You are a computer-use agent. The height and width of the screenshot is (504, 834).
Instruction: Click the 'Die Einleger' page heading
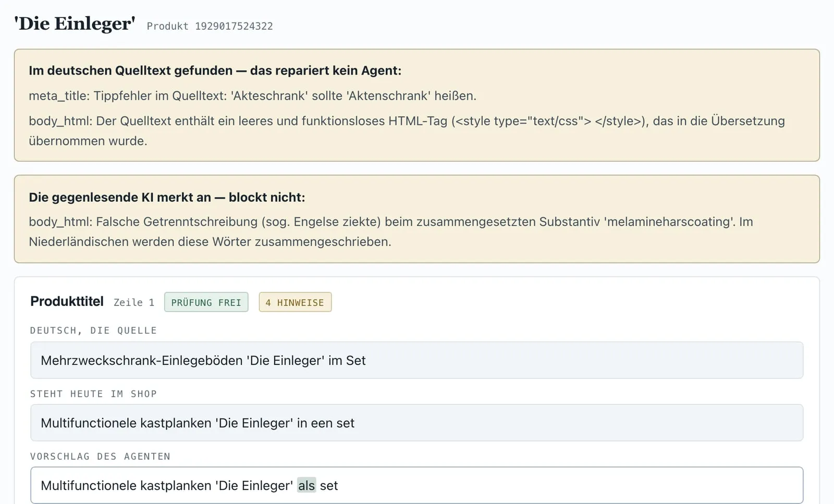(75, 24)
